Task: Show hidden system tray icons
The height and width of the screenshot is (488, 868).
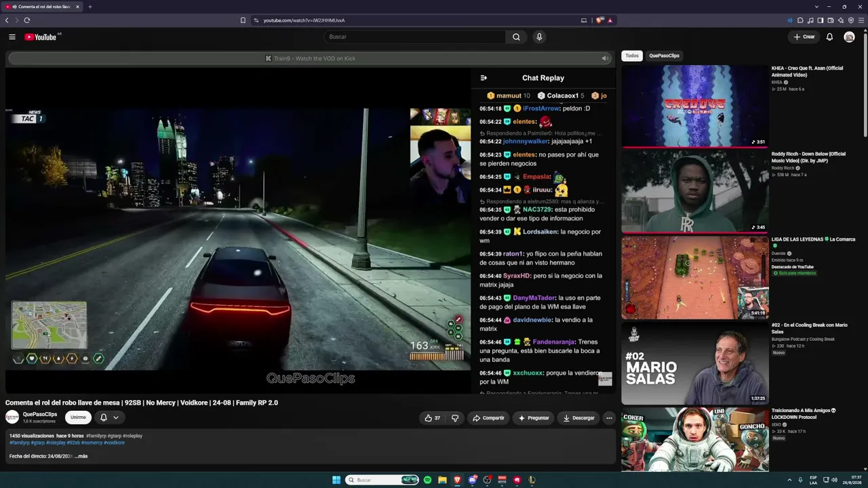Action: (791, 480)
